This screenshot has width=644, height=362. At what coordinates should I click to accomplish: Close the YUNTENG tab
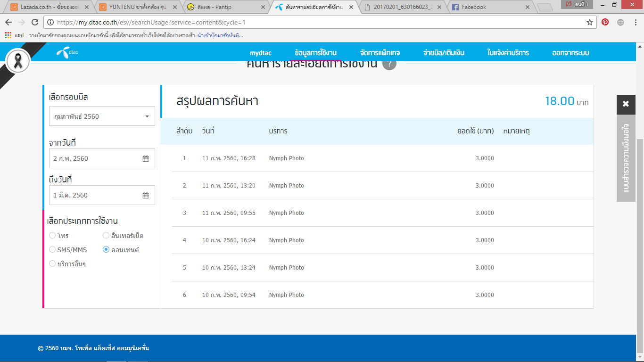(x=175, y=7)
